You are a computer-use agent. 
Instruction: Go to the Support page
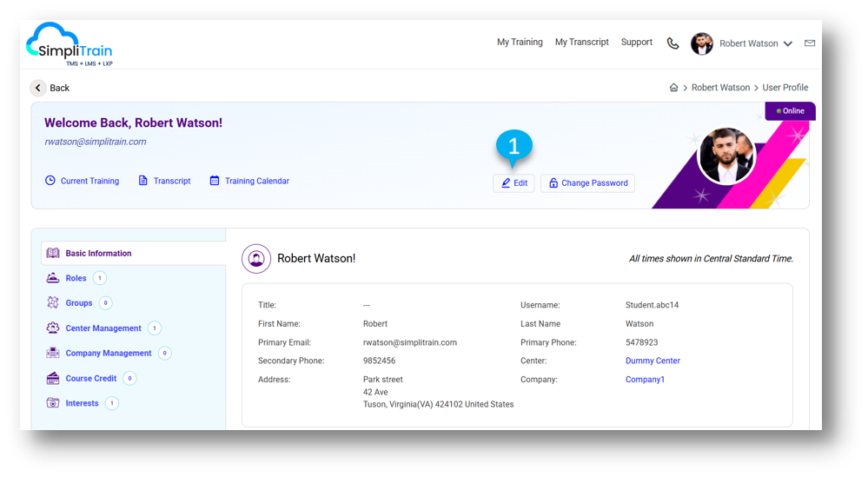point(636,43)
